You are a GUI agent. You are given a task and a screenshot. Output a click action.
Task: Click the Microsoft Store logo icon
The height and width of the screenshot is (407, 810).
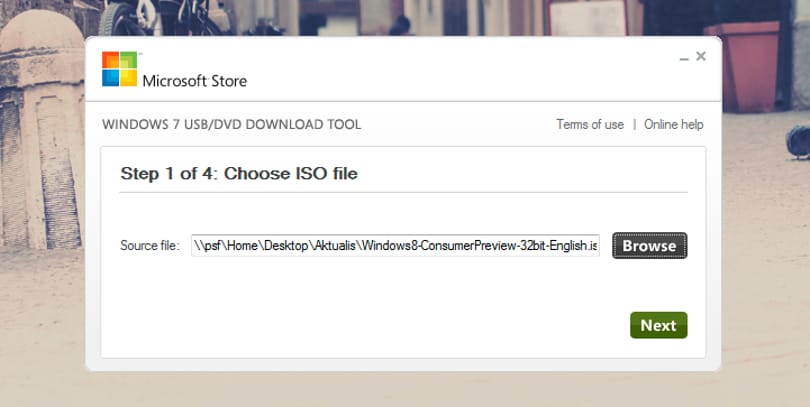coord(120,69)
